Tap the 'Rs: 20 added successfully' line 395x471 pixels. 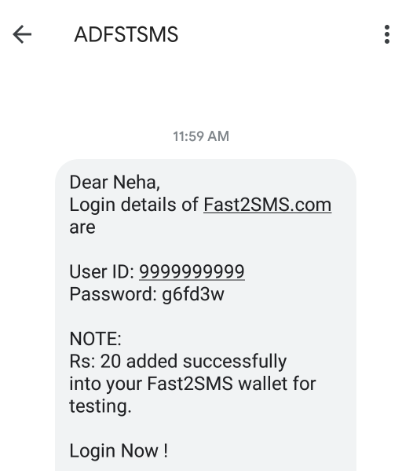[178, 362]
